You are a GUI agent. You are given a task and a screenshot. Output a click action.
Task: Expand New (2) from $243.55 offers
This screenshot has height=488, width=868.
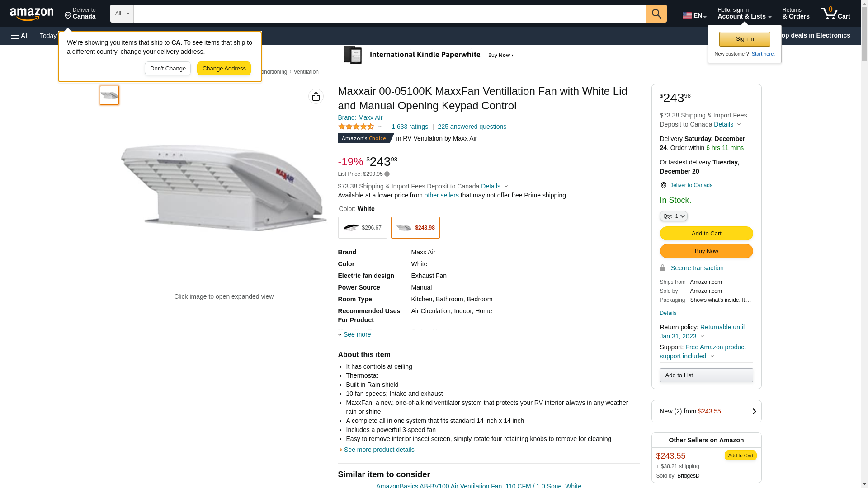click(x=706, y=411)
